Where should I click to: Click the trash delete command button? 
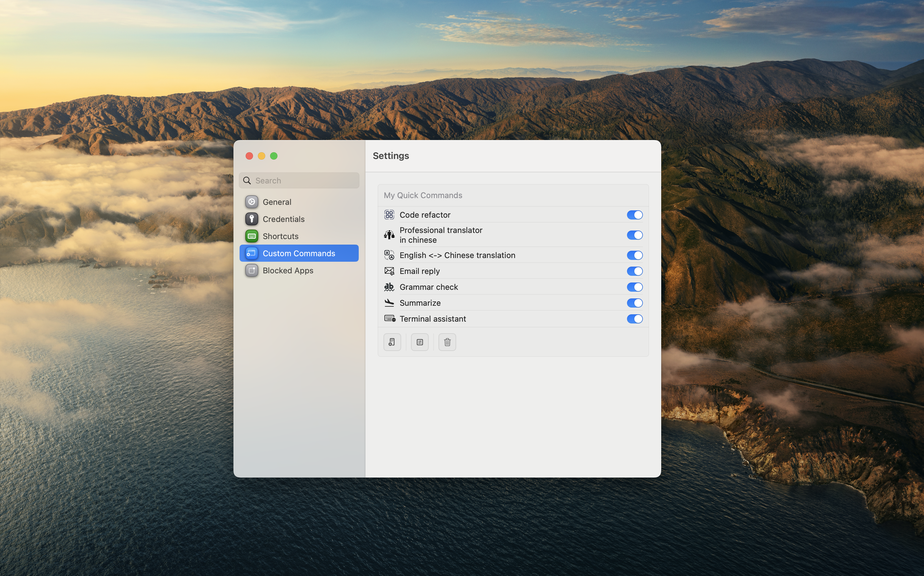click(x=447, y=342)
